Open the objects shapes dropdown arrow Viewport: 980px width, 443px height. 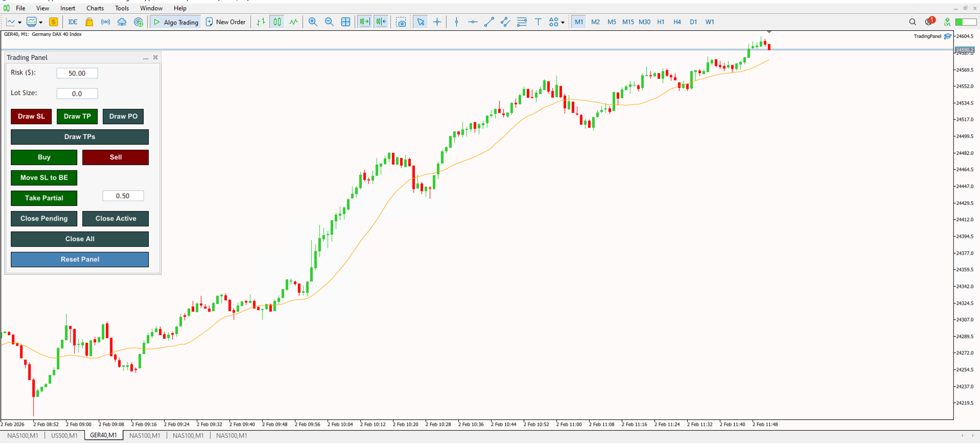[x=563, y=22]
